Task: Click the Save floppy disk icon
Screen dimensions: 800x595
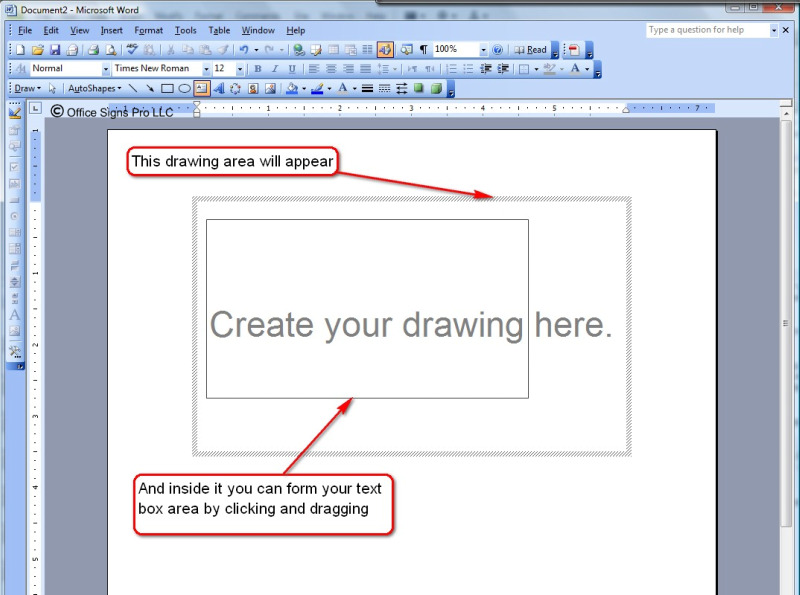Action: 55,49
